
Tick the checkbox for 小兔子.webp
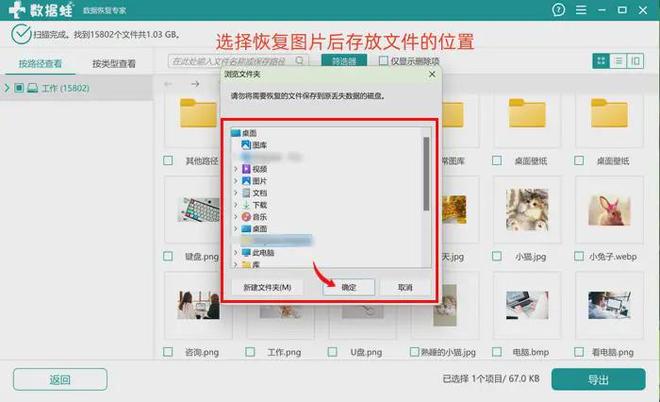[x=579, y=256]
